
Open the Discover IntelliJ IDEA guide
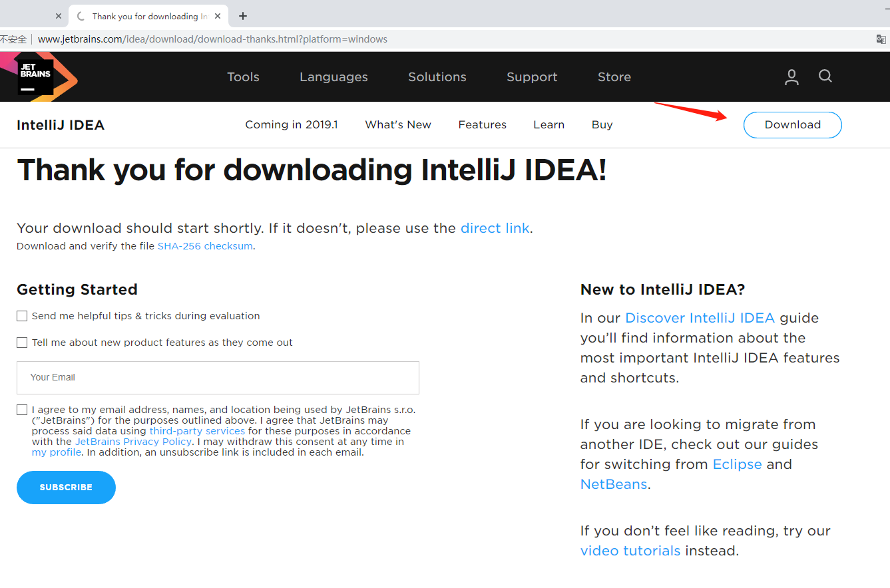click(700, 318)
